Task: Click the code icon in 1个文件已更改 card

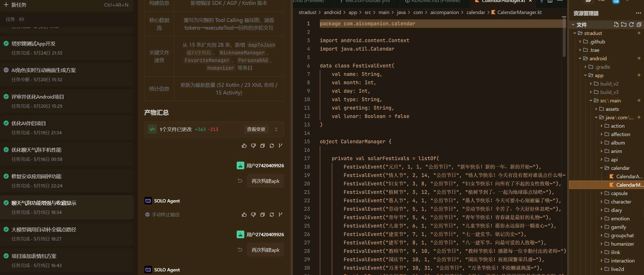Action: point(152,129)
